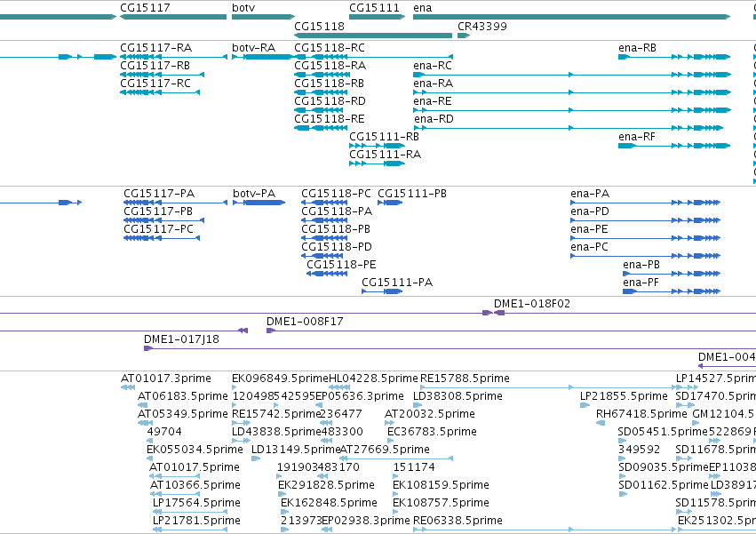756x534 pixels.
Task: Select the CG15118 gene label
Action: (x=320, y=26)
